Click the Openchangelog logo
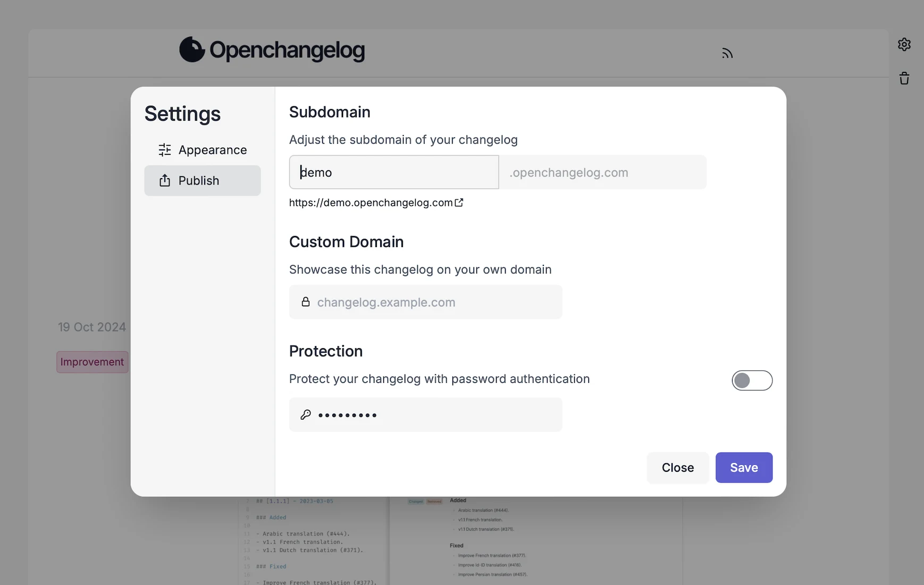 click(272, 50)
